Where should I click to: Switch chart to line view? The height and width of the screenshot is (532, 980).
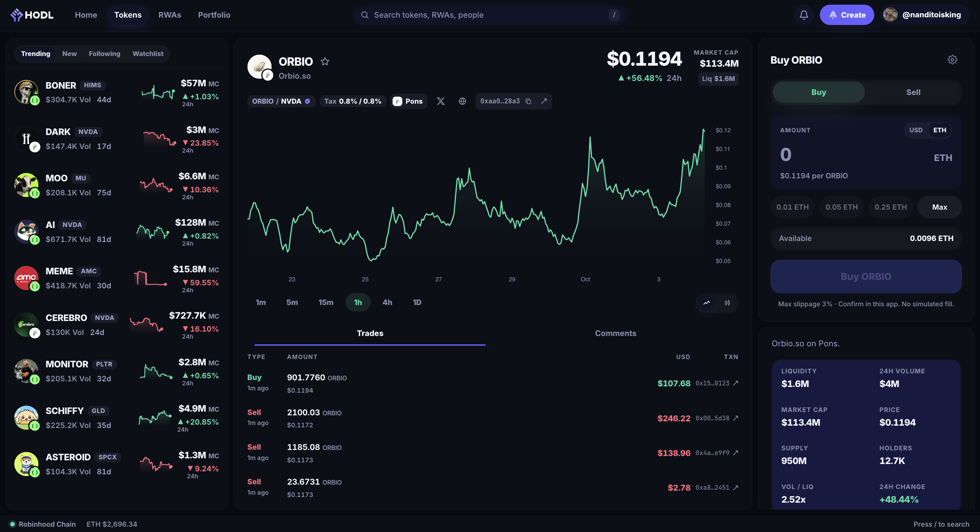click(x=706, y=303)
